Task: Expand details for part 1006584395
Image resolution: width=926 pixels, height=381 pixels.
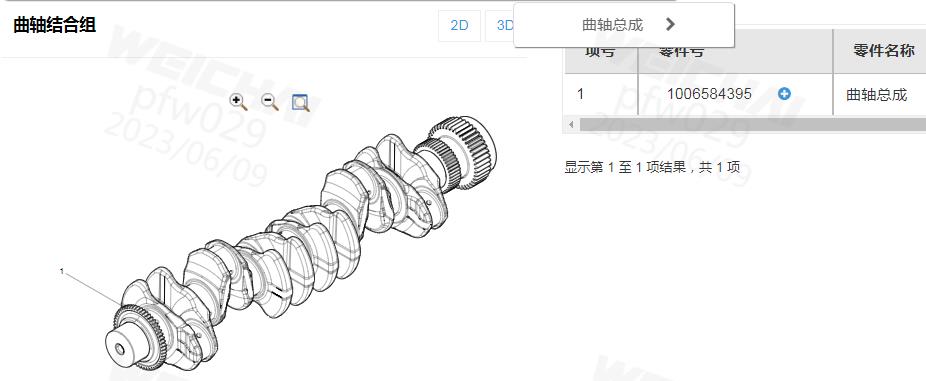Action: point(784,93)
